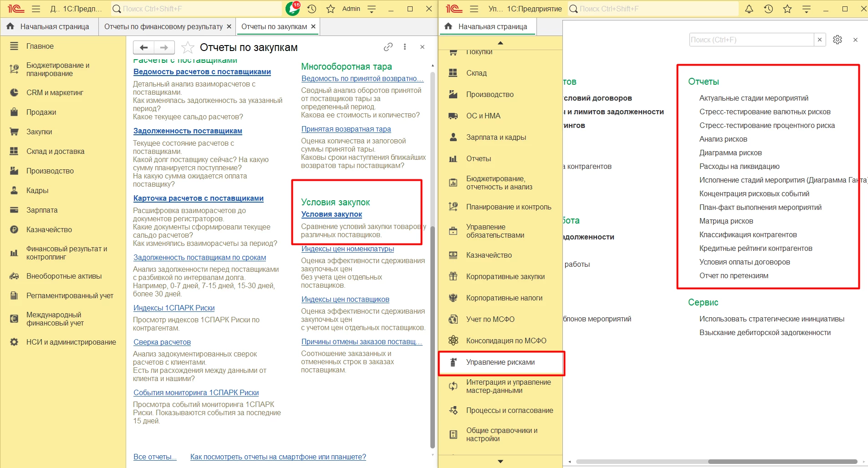Open Задолженность поставщикам report link
868x468 pixels.
pyautogui.click(x=188, y=131)
